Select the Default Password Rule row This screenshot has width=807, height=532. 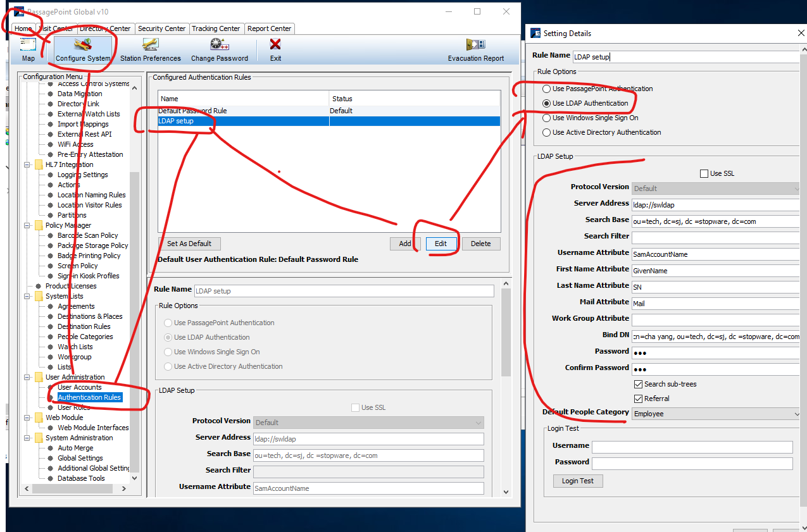[328, 111]
